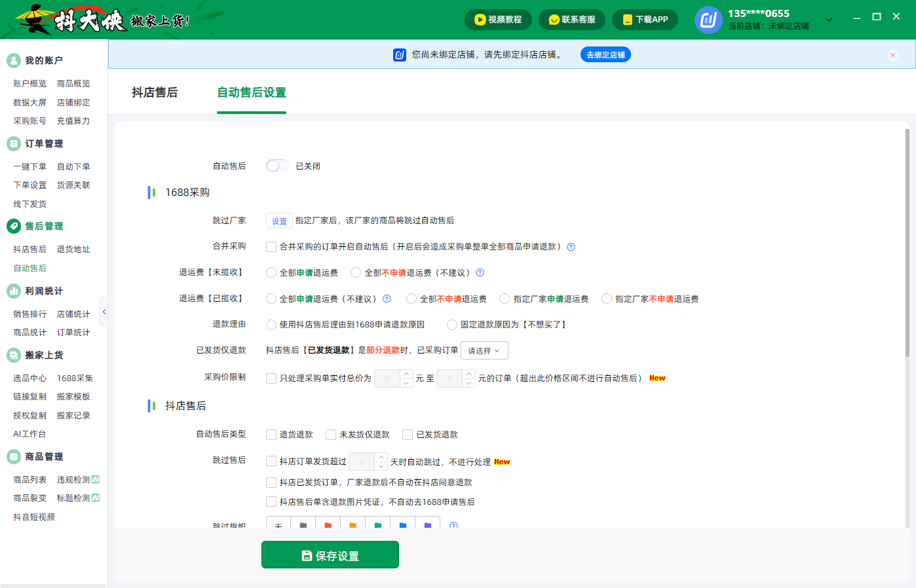The width and height of the screenshot is (916, 588).
Task: Click 去绑定店铺 in the notice banner
Action: pyautogui.click(x=605, y=55)
